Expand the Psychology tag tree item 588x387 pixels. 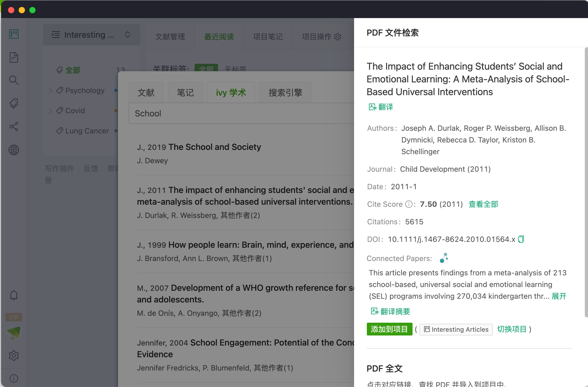[51, 91]
